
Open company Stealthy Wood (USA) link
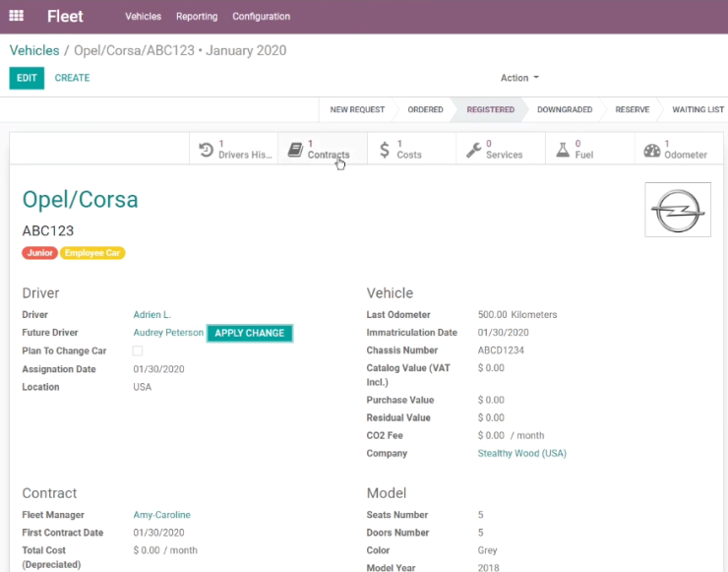[x=521, y=453]
